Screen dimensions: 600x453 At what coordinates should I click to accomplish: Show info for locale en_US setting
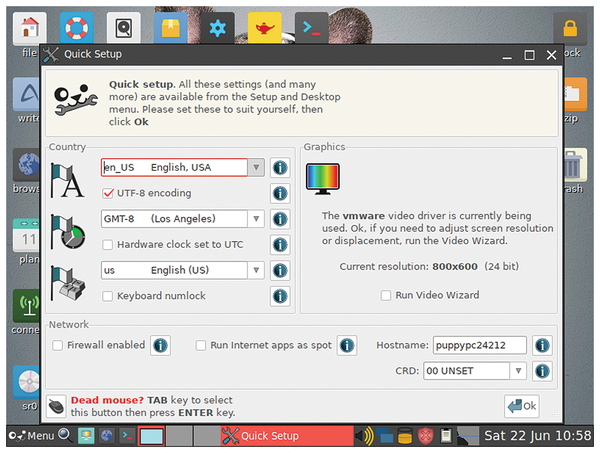pyautogui.click(x=280, y=168)
